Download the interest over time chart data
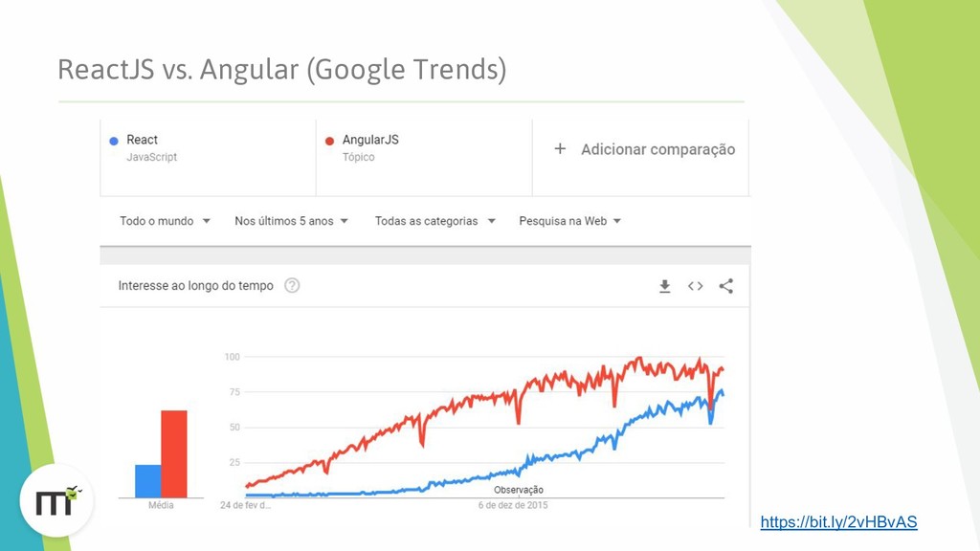The image size is (980, 551). coord(664,286)
